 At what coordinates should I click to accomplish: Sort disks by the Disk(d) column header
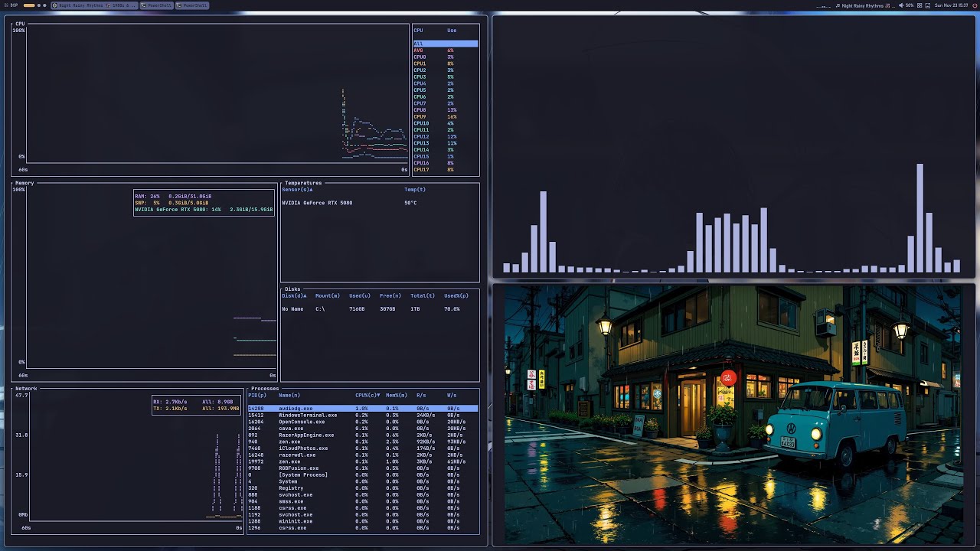pyautogui.click(x=294, y=295)
